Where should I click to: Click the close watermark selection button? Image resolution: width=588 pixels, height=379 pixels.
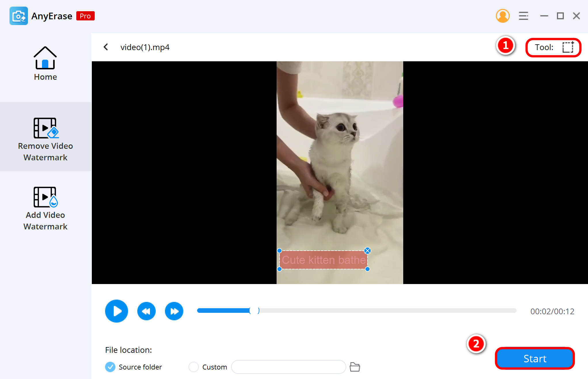(367, 250)
